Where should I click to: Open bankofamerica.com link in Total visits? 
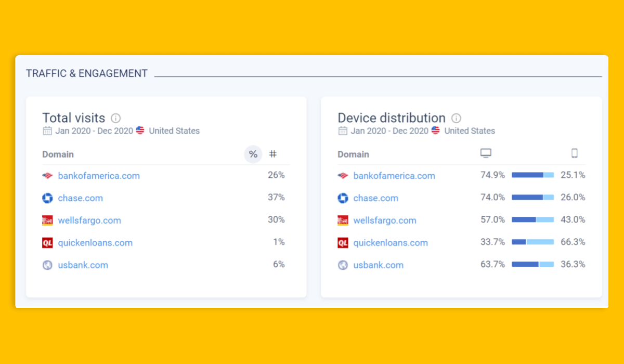click(99, 176)
